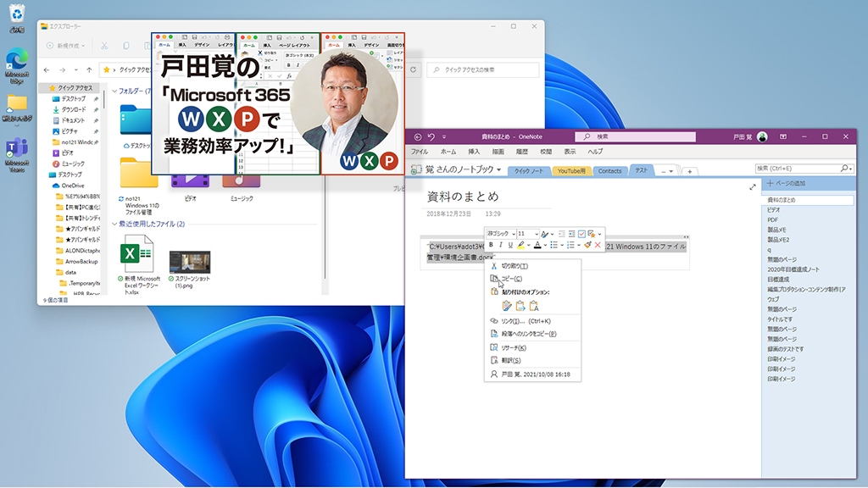
Task: Expand the numbering style dropdown arrow
Action: (579, 245)
